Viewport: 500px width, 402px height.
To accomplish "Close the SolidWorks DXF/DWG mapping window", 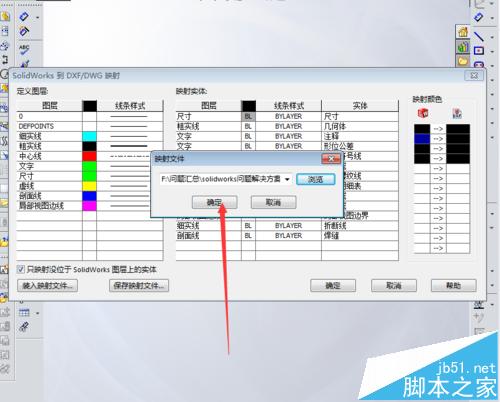I will 474,76.
